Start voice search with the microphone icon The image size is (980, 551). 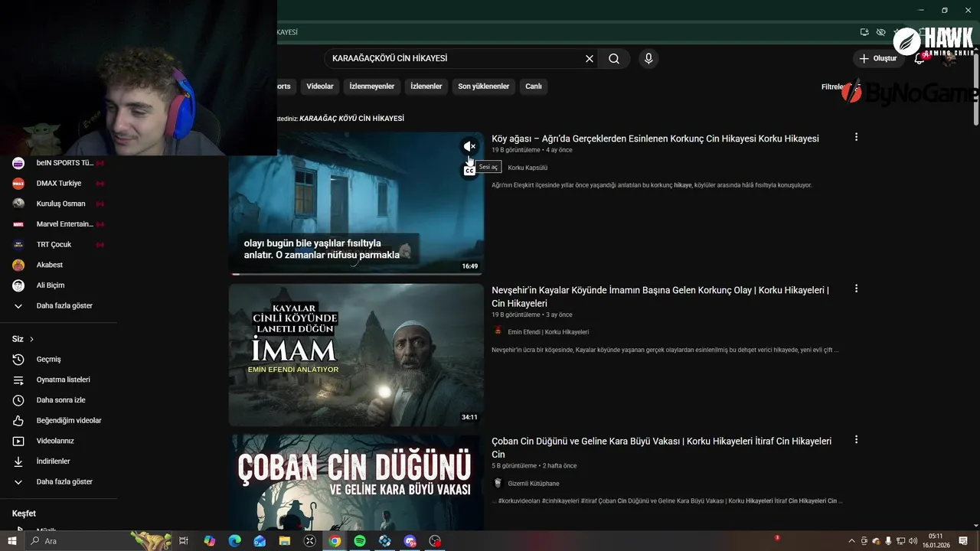point(648,59)
